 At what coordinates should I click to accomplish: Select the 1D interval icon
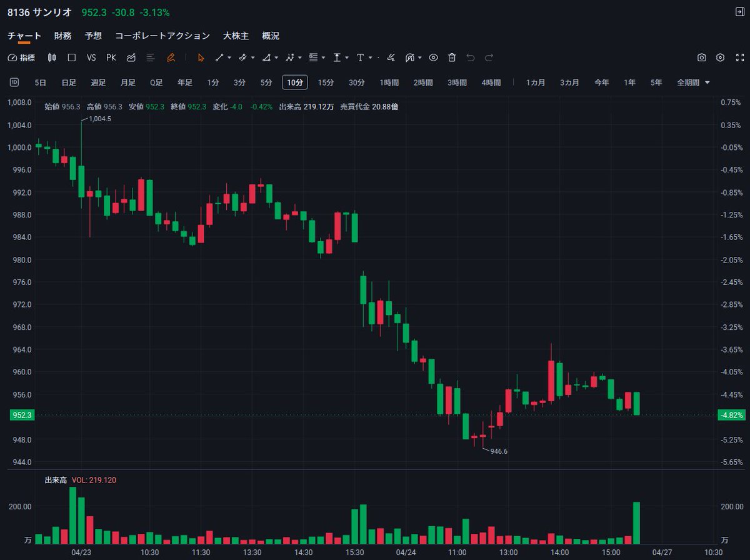coord(14,82)
